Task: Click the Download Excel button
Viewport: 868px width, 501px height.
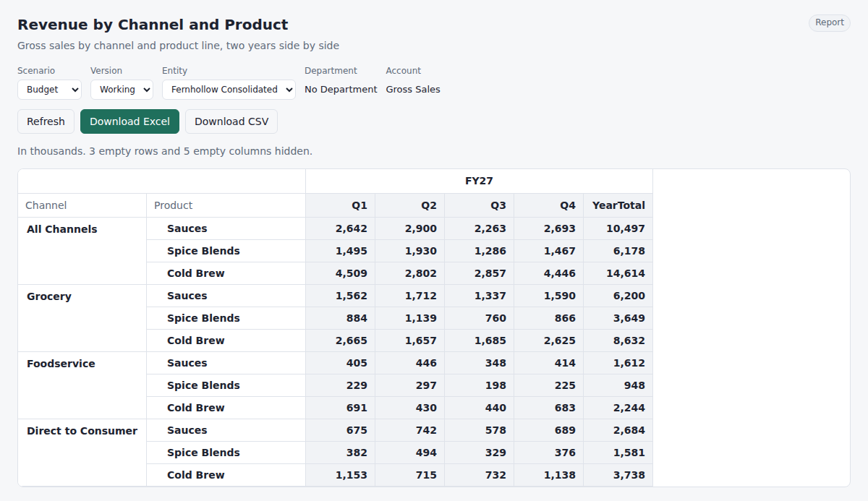Action: click(129, 121)
